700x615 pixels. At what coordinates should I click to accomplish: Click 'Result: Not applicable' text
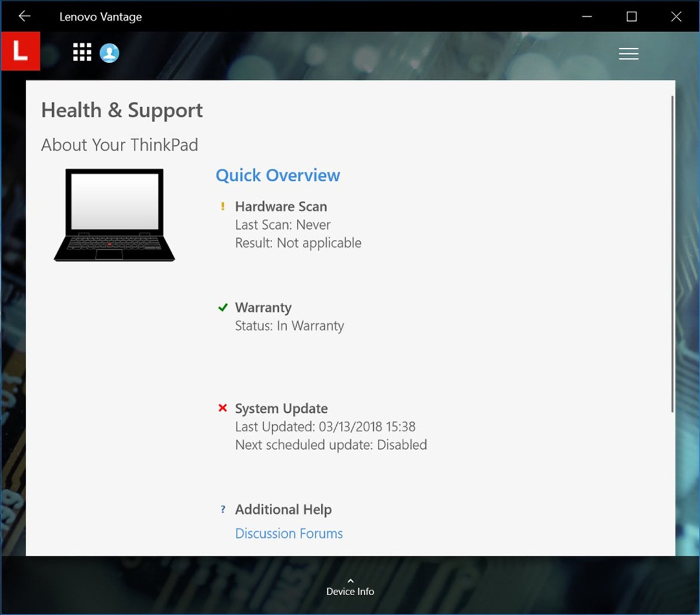click(x=298, y=243)
